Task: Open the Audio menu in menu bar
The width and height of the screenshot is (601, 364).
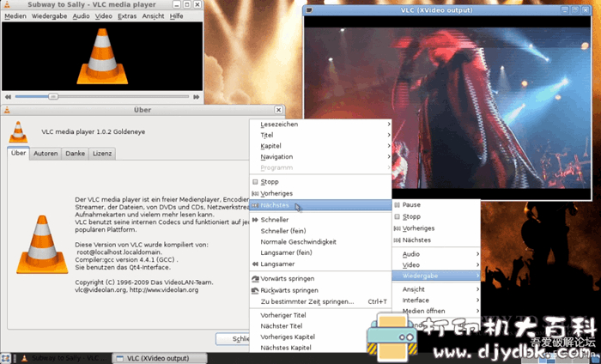Action: pyautogui.click(x=81, y=16)
